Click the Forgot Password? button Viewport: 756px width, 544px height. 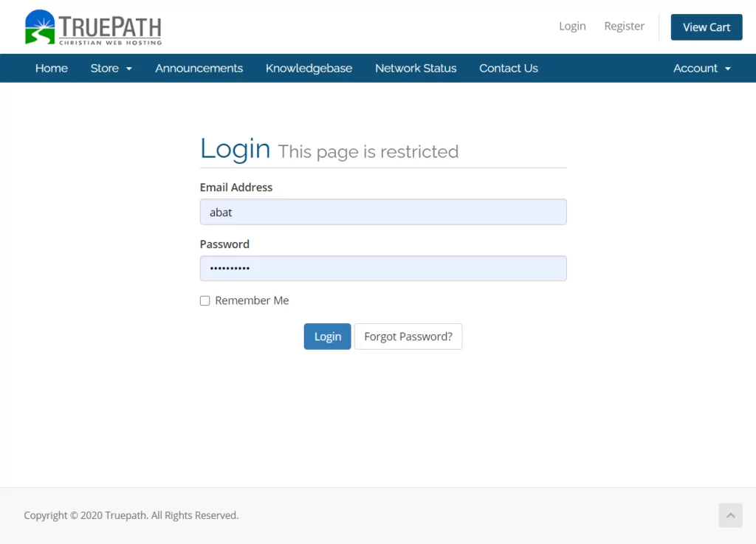click(408, 337)
